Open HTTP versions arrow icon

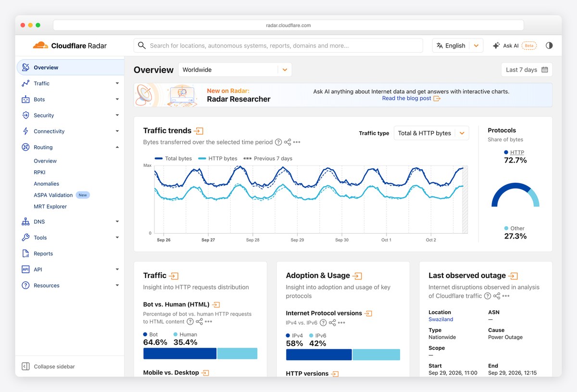[335, 374]
